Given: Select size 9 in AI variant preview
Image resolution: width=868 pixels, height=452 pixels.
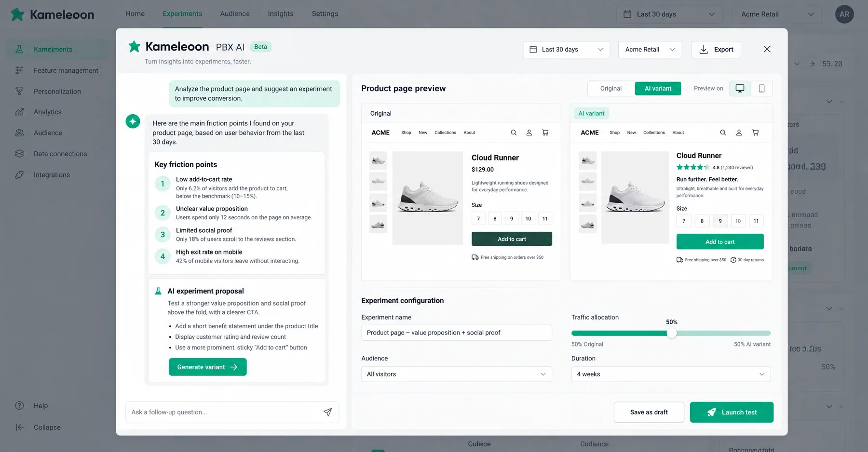Looking at the screenshot, I should click(x=720, y=221).
